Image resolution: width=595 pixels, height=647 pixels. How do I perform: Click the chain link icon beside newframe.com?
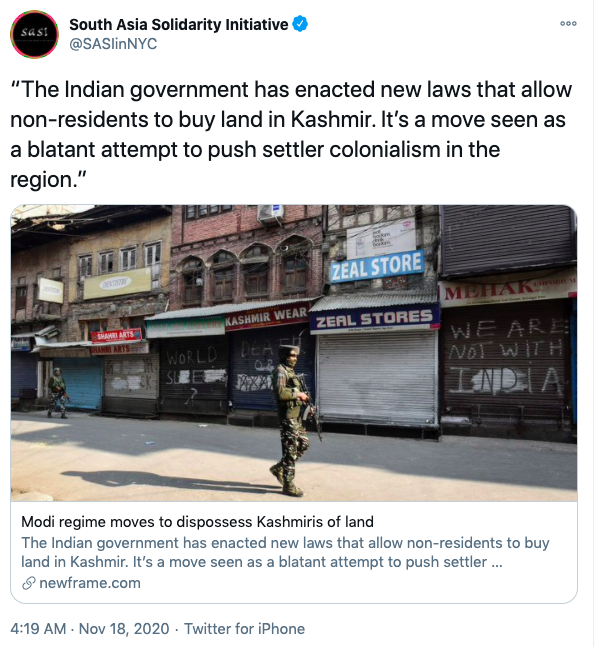click(28, 583)
